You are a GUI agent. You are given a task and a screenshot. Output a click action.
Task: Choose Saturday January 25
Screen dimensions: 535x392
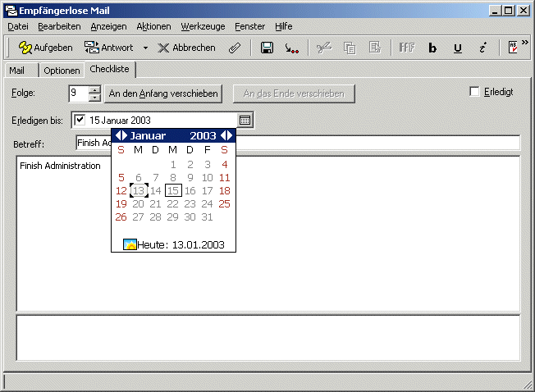pos(224,204)
